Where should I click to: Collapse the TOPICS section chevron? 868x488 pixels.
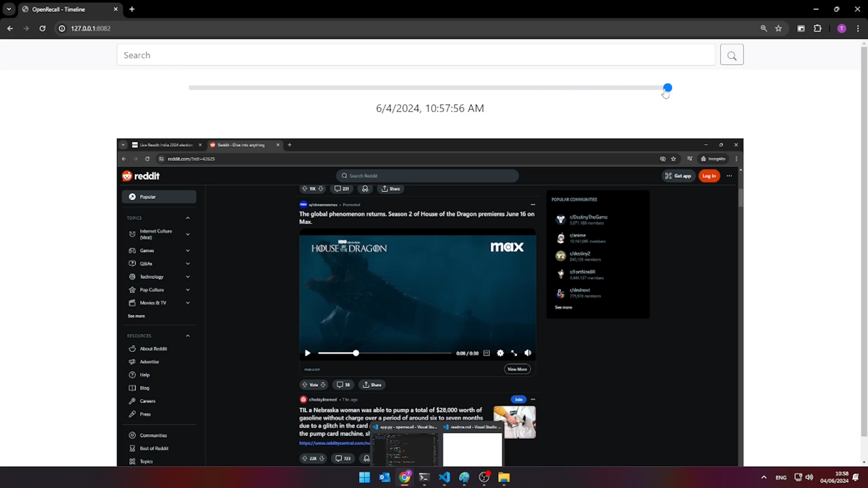pos(188,218)
